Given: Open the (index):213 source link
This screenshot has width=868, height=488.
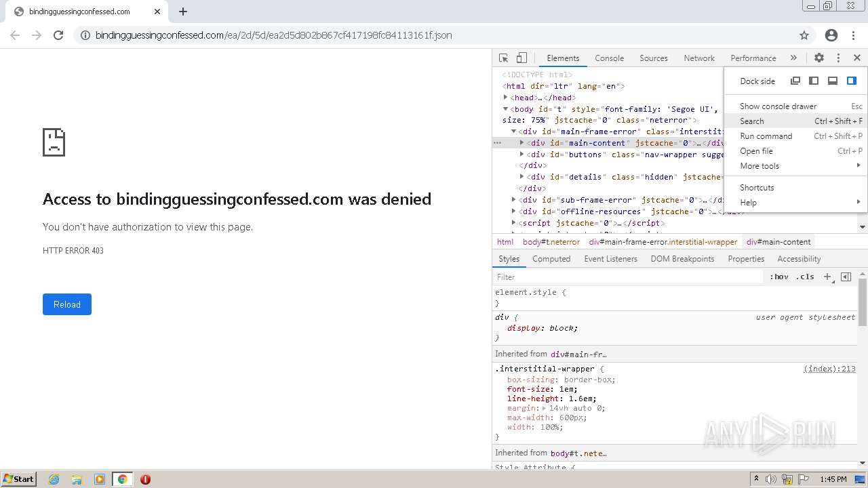Looking at the screenshot, I should coord(829,369).
